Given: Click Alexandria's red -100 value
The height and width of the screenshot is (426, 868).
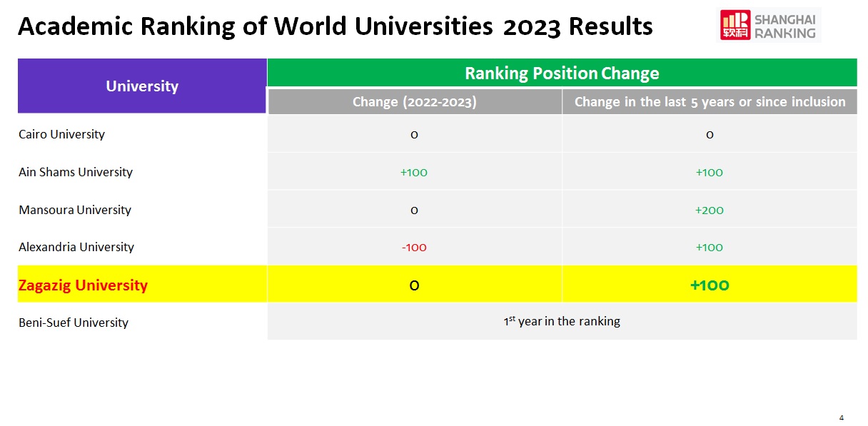Looking at the screenshot, I should click(414, 248).
